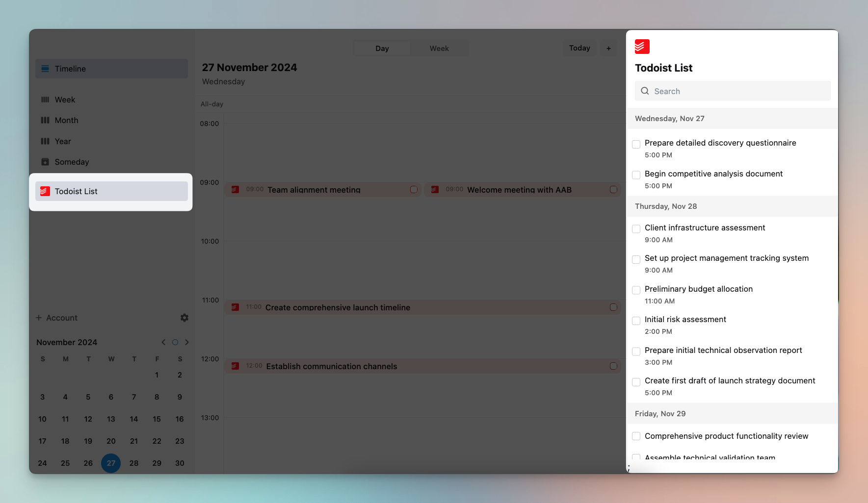The width and height of the screenshot is (868, 503).
Task: Open the Create comprehensive launch timeline event
Action: (x=423, y=307)
